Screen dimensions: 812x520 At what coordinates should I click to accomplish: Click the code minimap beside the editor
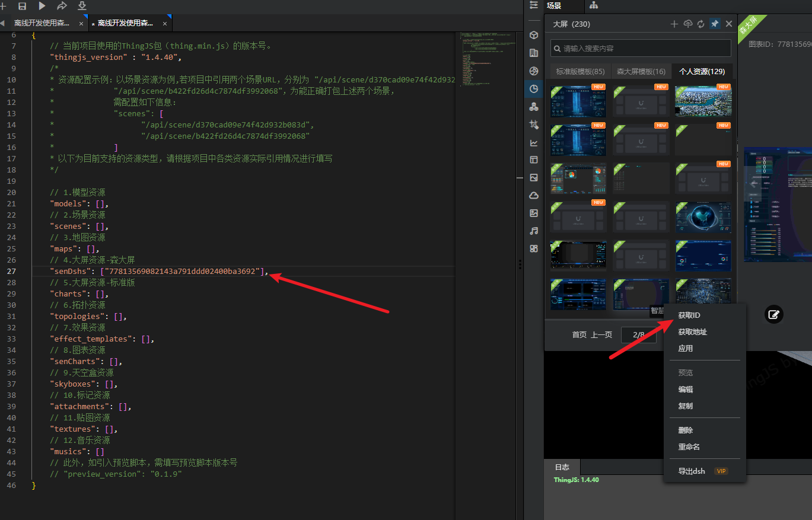487,59
